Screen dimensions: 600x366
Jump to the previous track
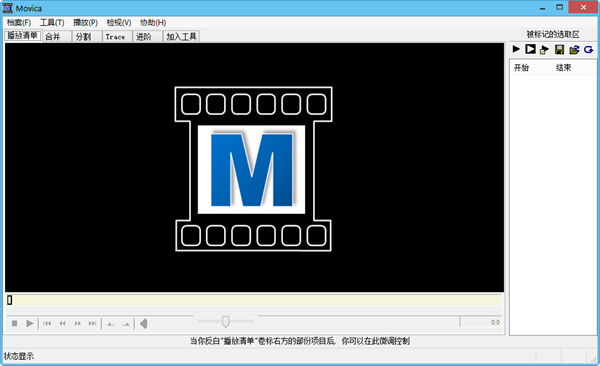click(47, 324)
